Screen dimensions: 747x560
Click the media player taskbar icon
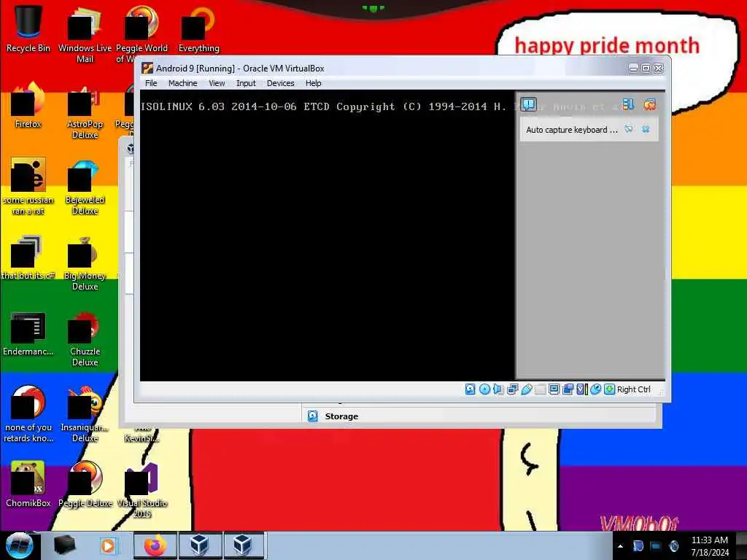[108, 545]
